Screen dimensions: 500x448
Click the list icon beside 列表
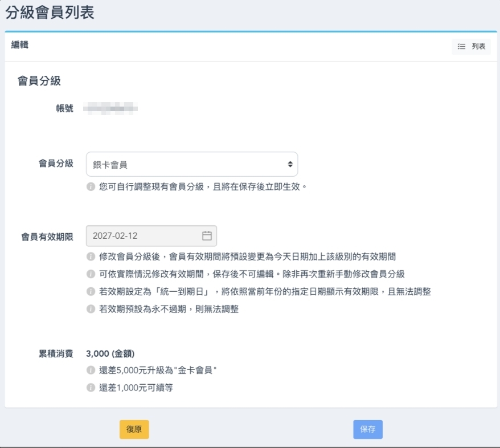(462, 47)
